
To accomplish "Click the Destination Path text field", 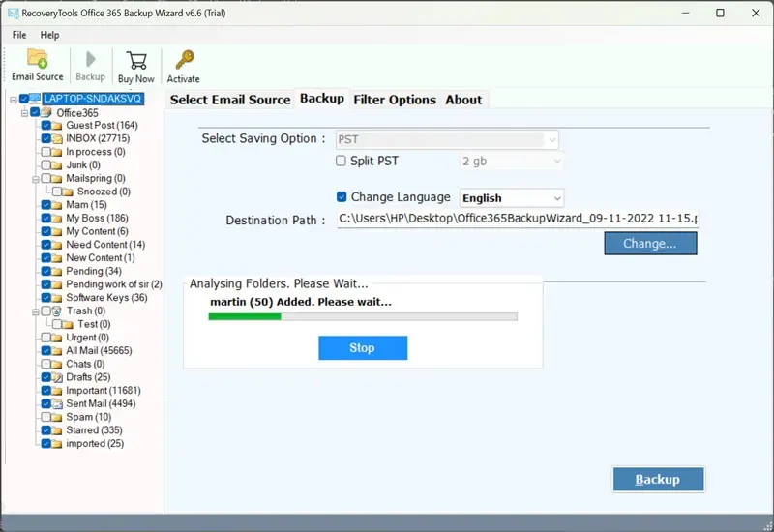I will (517, 220).
